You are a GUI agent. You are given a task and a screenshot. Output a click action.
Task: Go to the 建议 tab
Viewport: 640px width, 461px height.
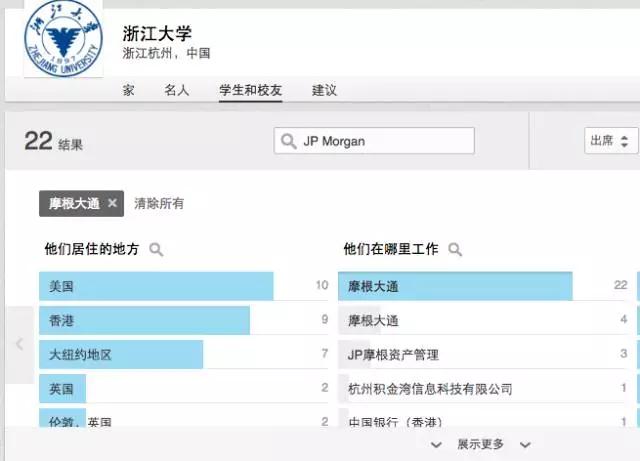pyautogui.click(x=324, y=90)
